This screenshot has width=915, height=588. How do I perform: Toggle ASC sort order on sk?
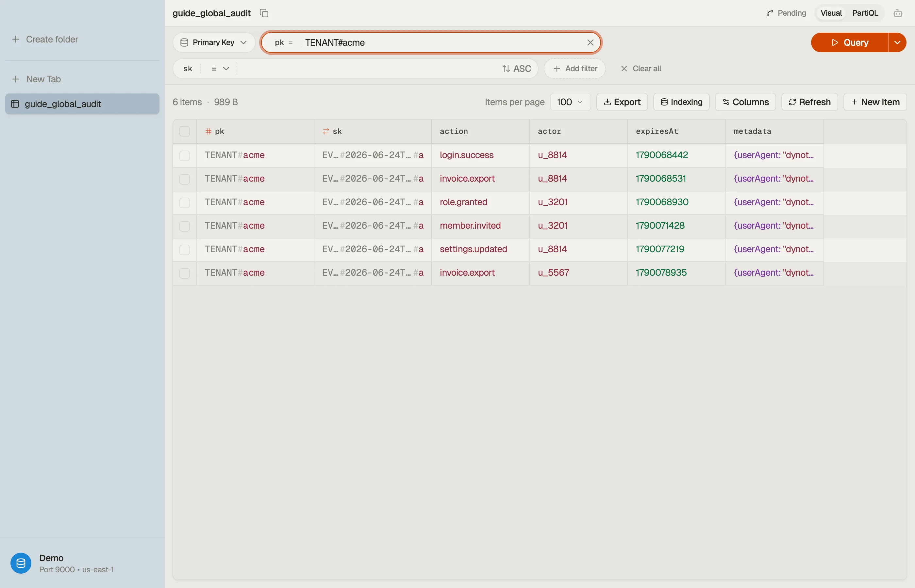(x=516, y=69)
